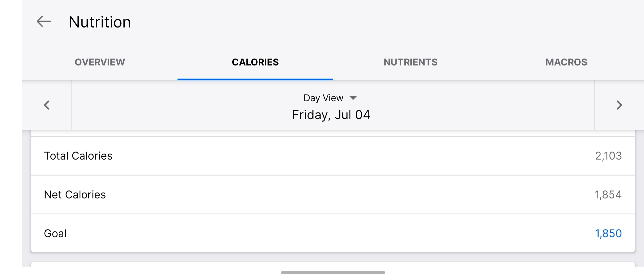Tap the left chevron for previous day
Screen dimensions: 644x278
point(47,105)
